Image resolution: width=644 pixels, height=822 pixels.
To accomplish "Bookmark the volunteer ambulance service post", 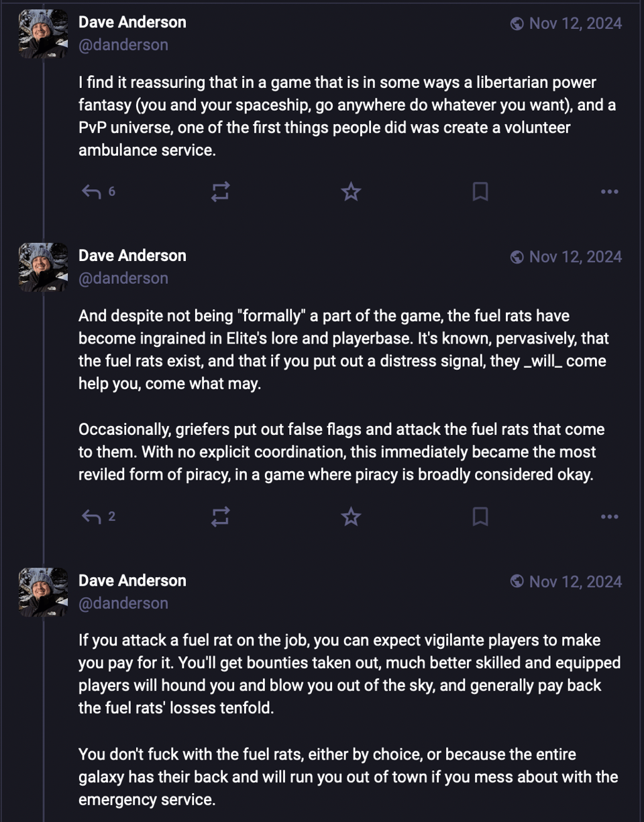I will (480, 192).
